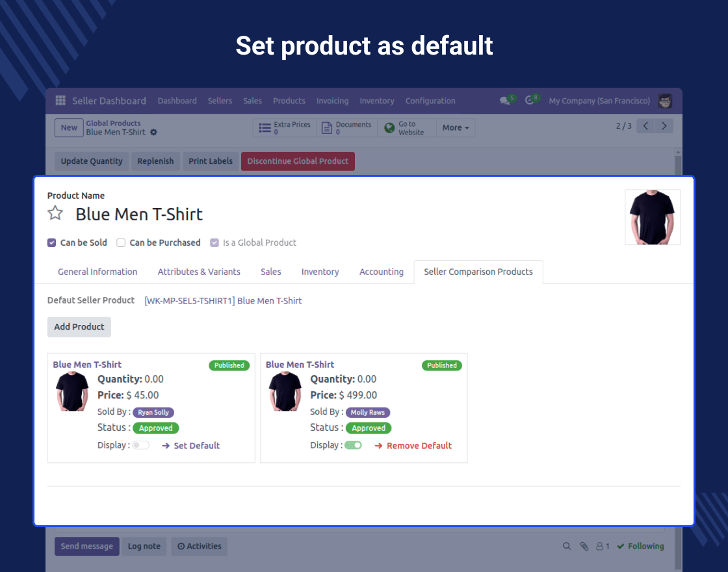Click the Add Product button
The width and height of the screenshot is (728, 572).
(79, 327)
